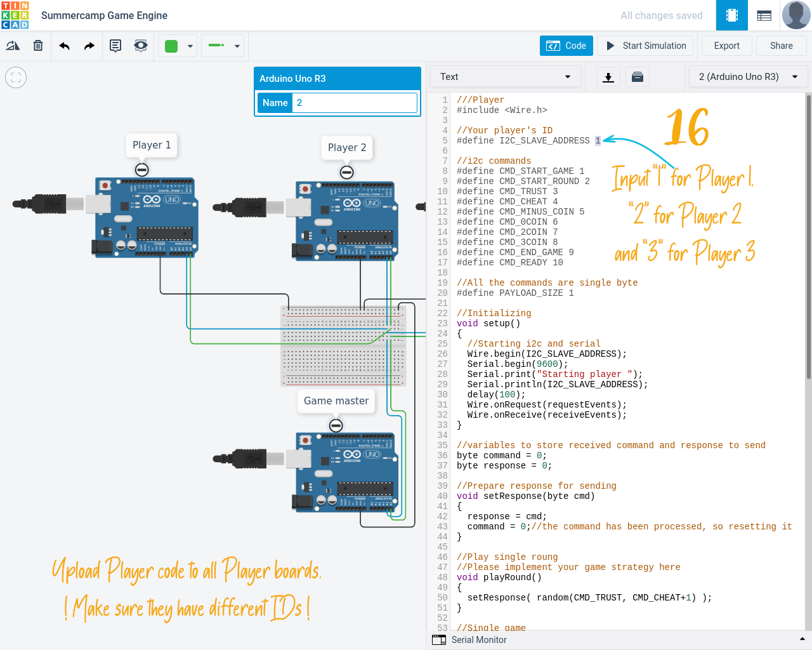Click the #define PAYLOAD_SIZE 1 line
Viewport: 812px width, 650px height.
coord(515,293)
